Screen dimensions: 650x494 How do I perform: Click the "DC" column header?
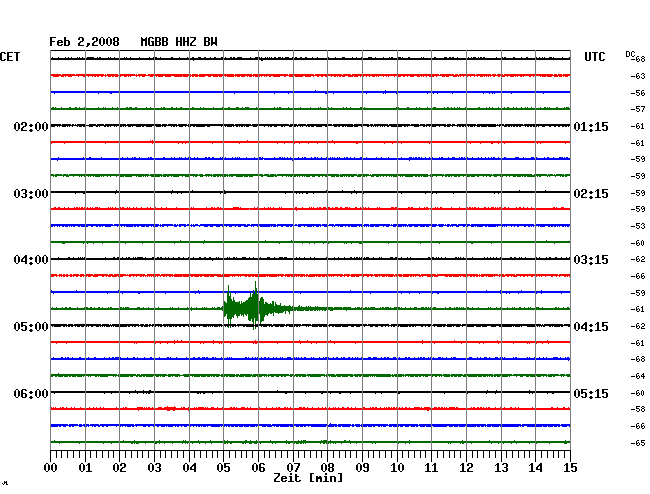click(630, 54)
